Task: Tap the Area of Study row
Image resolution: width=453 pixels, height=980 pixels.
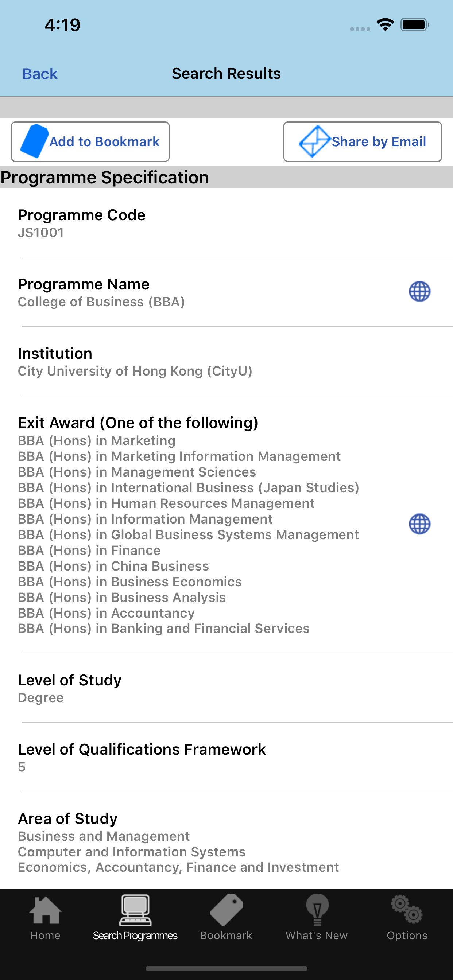Action: point(226,842)
